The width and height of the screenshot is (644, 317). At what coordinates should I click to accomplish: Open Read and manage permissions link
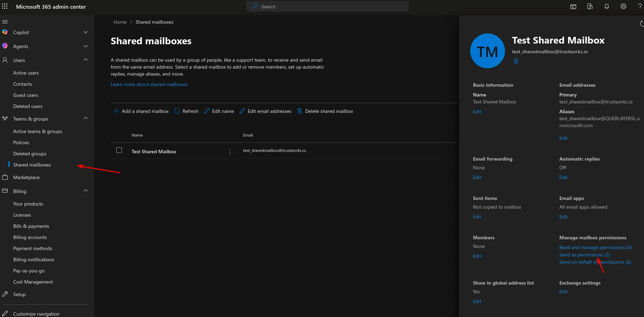596,247
